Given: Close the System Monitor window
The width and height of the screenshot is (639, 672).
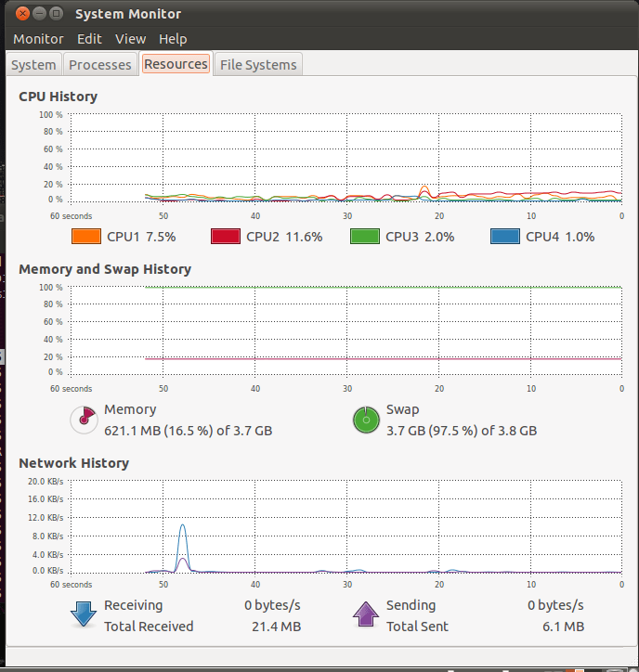Looking at the screenshot, I should click(22, 14).
